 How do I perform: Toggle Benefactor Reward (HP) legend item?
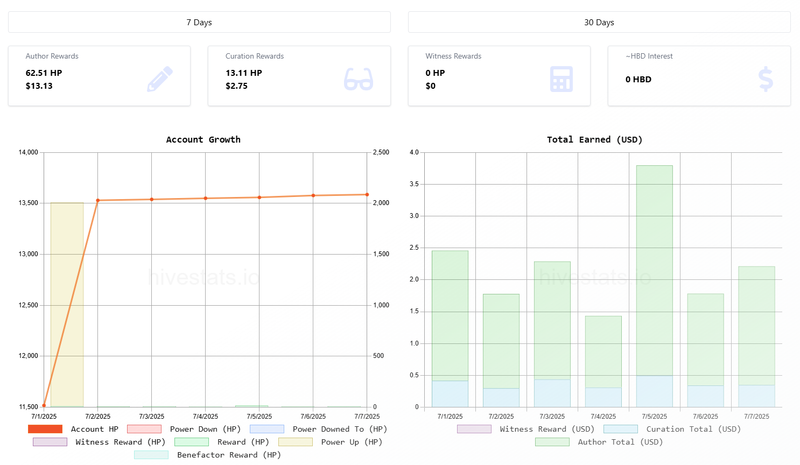[208, 455]
